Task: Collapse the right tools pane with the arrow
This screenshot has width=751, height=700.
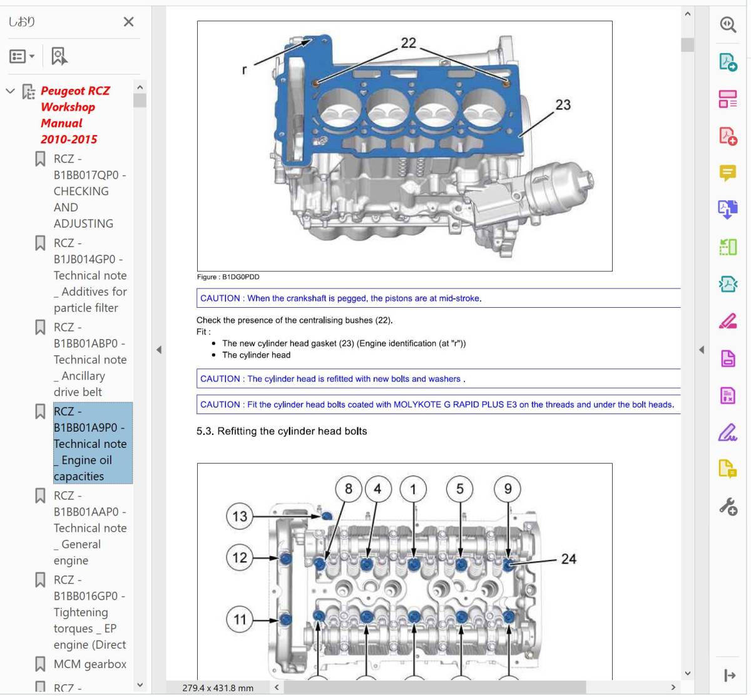Action: point(701,350)
